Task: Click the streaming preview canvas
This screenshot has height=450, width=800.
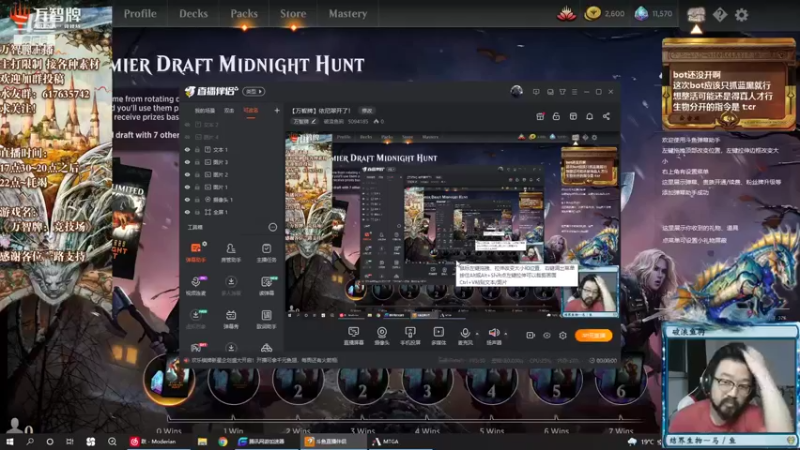Action: pos(452,227)
